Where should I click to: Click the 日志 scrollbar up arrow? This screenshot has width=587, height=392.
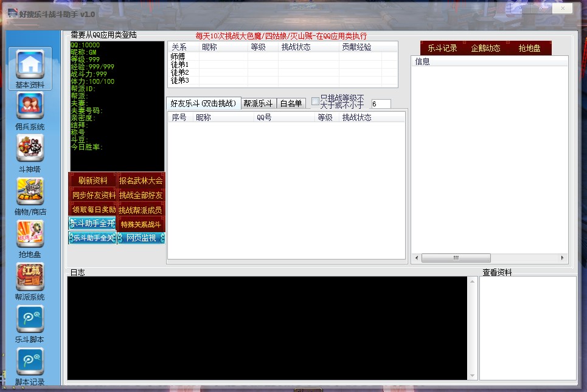tap(472, 281)
